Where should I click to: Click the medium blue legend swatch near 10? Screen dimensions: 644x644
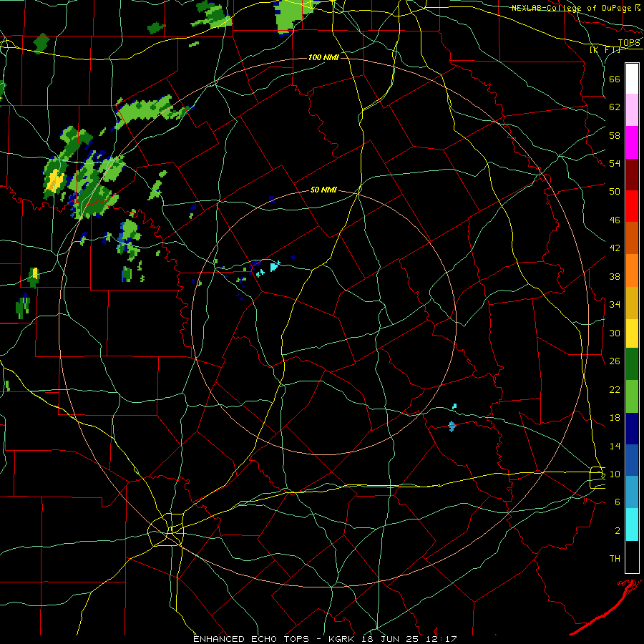(x=632, y=460)
